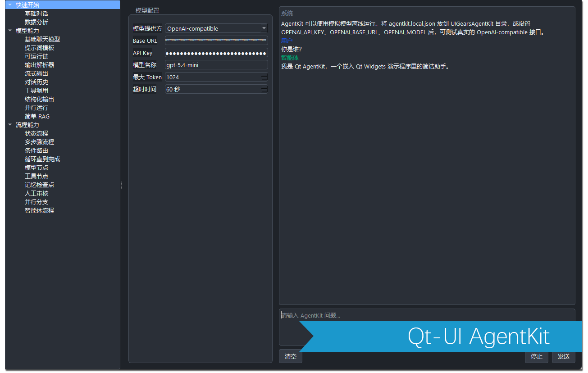Image resolution: width=588 pixels, height=373 pixels.
Task: Click the 智能体 heading in chat
Action: [290, 58]
